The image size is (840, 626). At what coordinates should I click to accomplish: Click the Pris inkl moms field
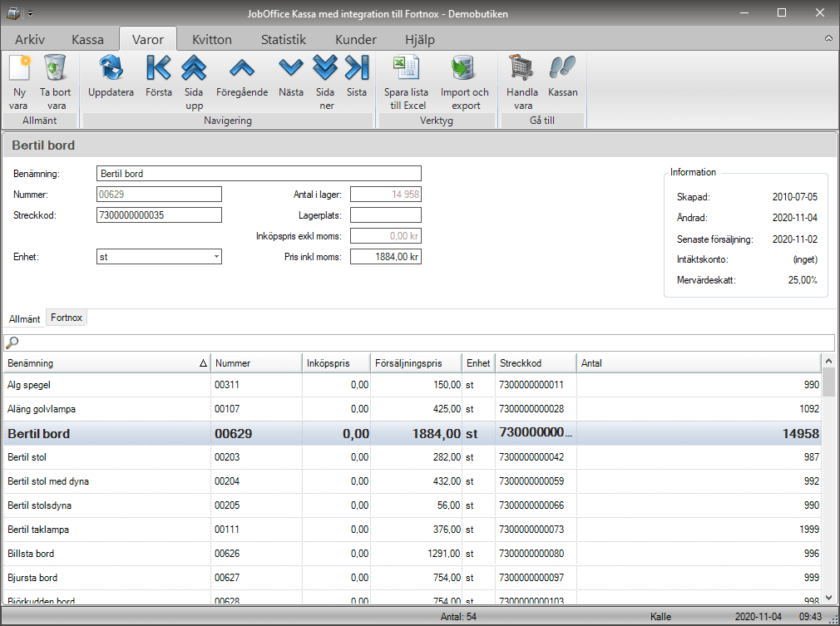[x=386, y=257]
